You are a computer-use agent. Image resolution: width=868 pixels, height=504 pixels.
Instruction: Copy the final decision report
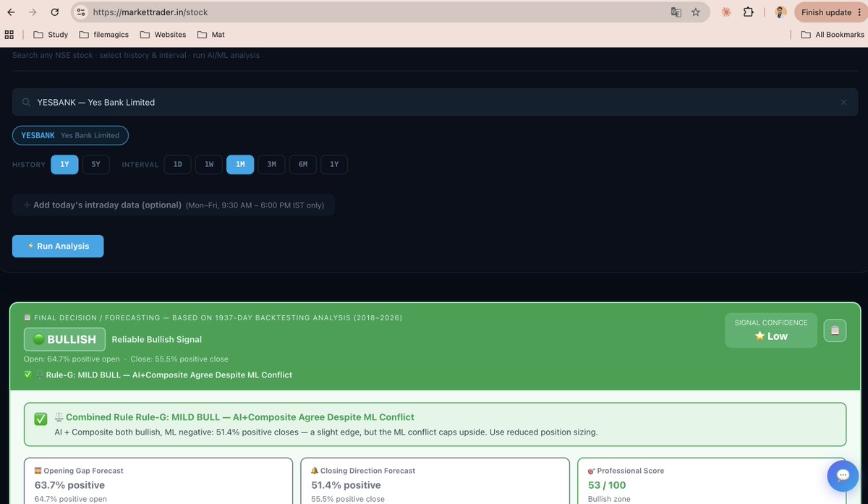click(x=835, y=330)
